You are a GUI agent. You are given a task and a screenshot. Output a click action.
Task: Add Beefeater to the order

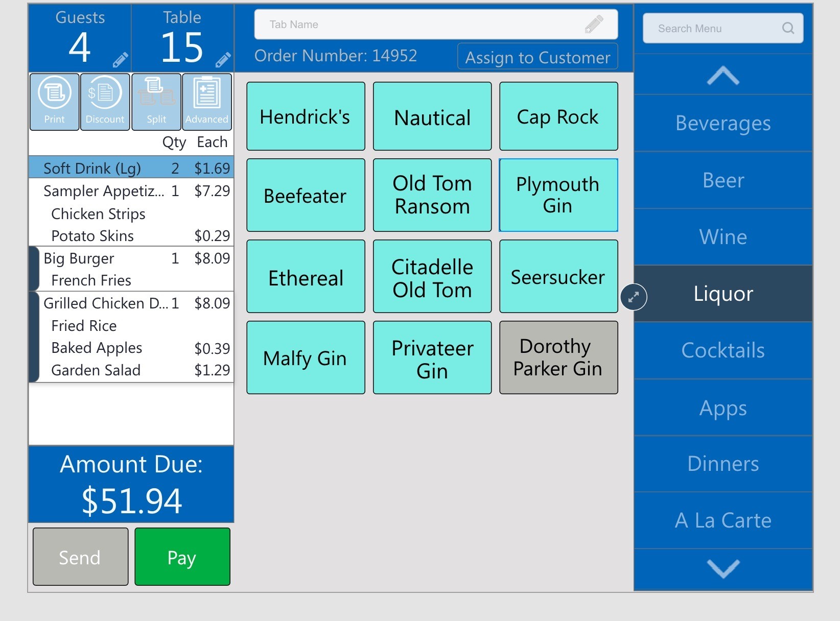coord(306,195)
